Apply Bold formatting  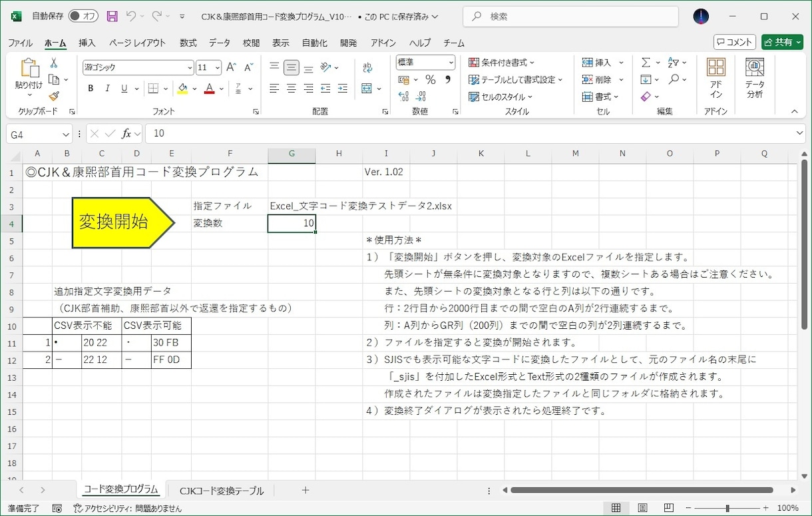(91, 89)
